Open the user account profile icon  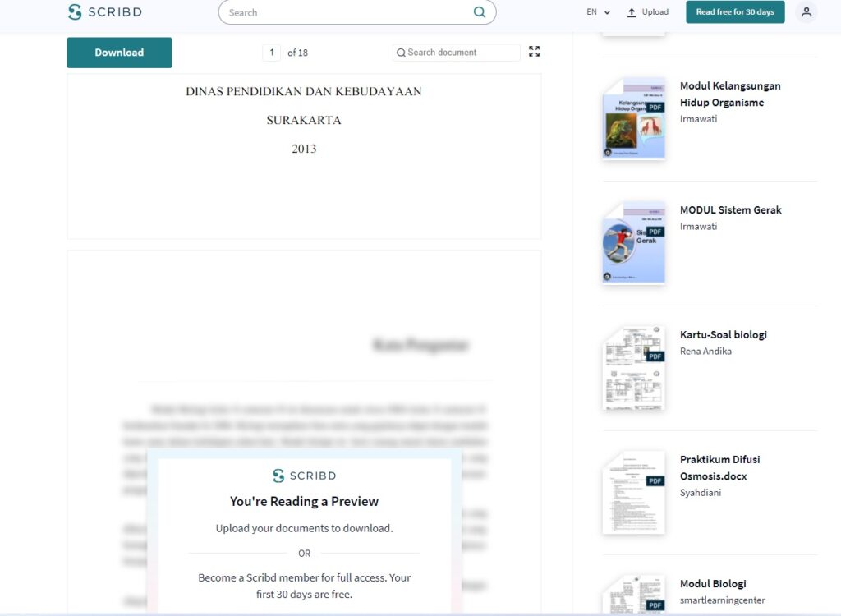coord(806,11)
